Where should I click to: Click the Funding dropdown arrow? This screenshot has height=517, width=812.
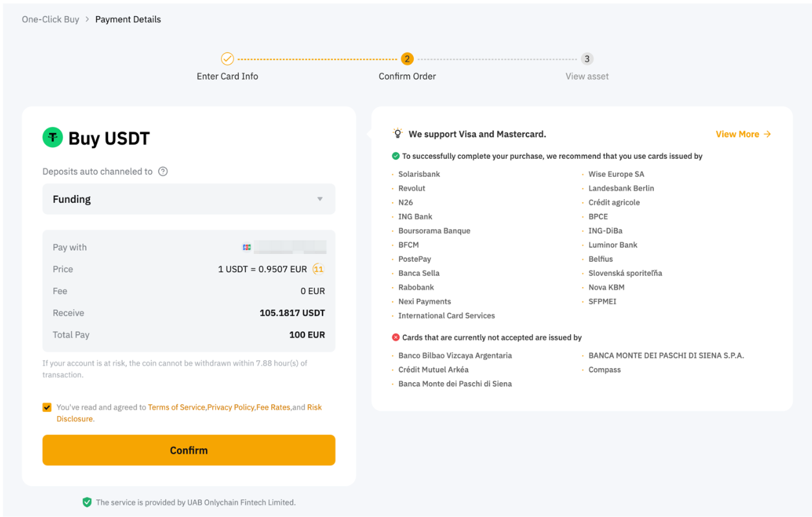point(320,200)
